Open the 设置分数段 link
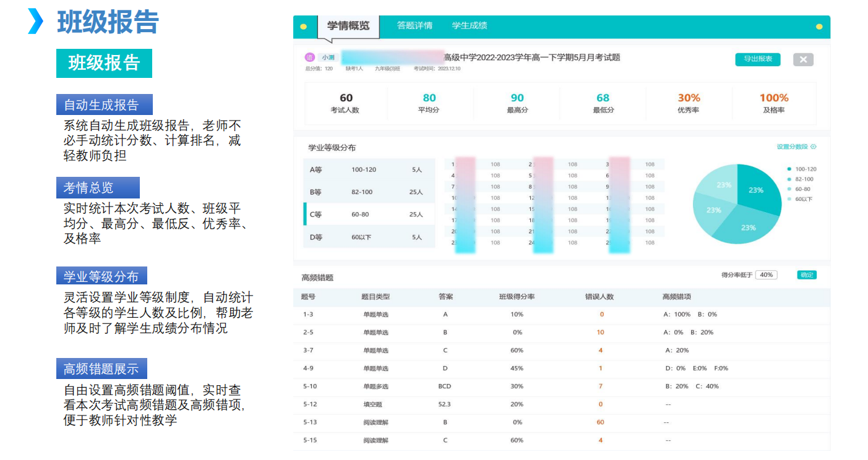The width and height of the screenshot is (868, 460). 792,147
